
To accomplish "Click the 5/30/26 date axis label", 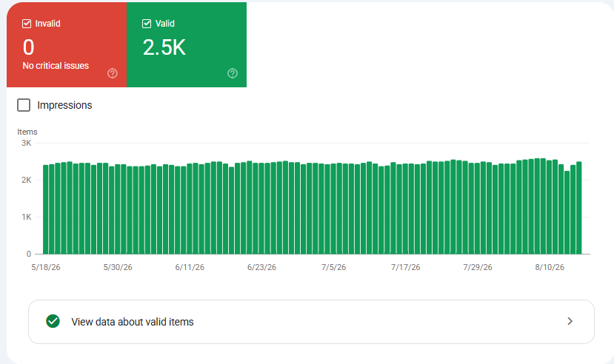I will pos(118,267).
